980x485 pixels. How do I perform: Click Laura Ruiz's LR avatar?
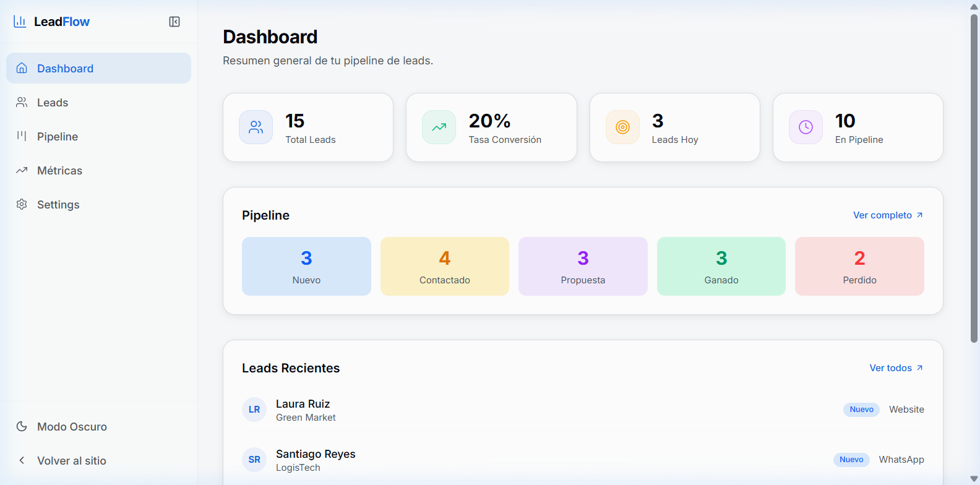[254, 410]
